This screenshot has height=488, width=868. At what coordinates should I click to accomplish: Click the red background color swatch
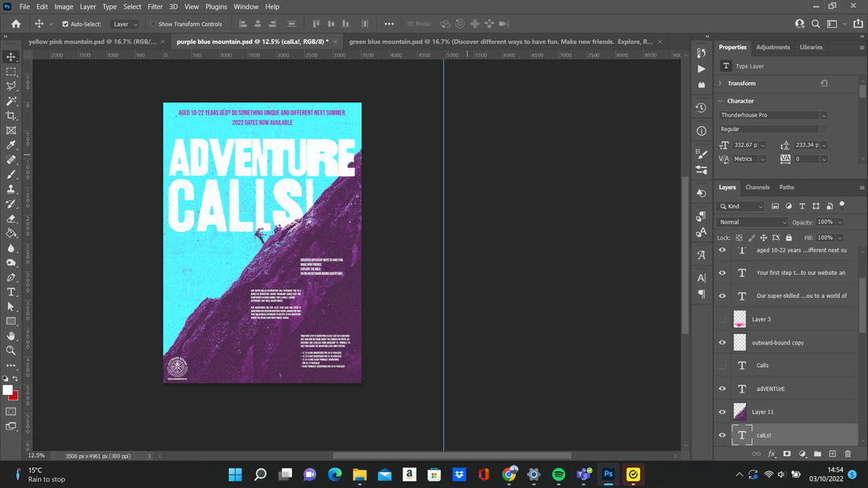click(x=14, y=396)
